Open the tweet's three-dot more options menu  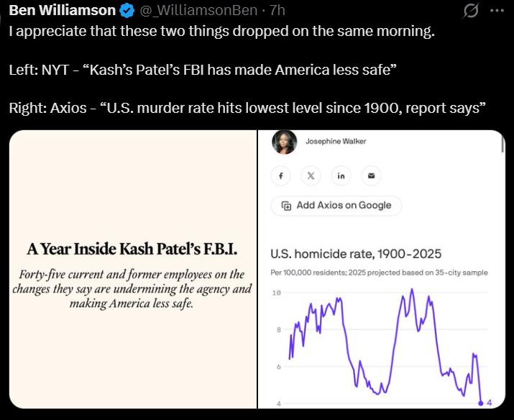coord(497,12)
